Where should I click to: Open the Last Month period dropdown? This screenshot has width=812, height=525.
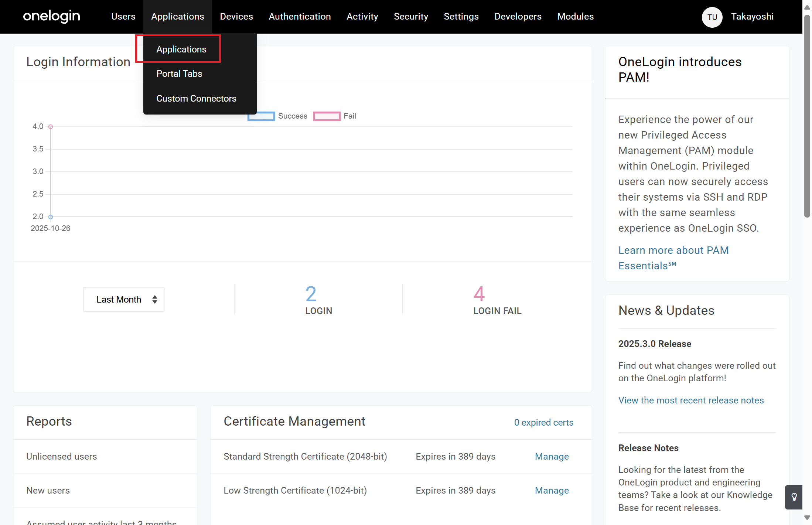pyautogui.click(x=123, y=299)
